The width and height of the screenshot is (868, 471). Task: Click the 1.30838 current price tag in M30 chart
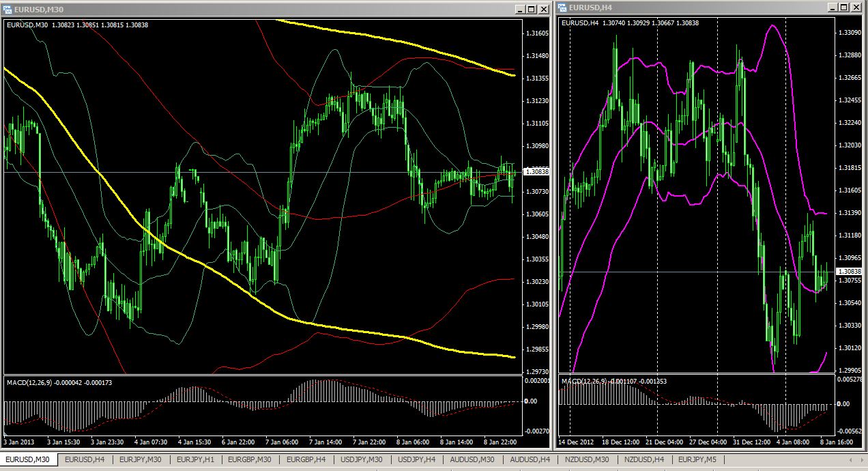(x=536, y=172)
